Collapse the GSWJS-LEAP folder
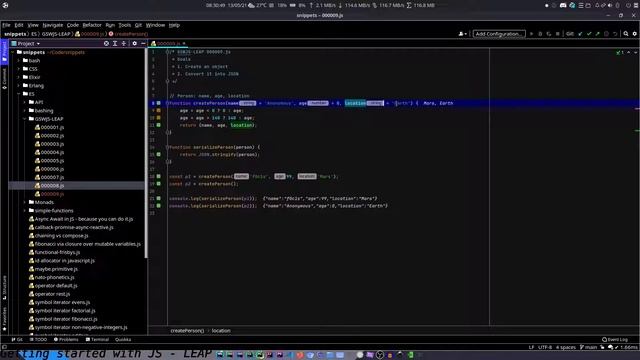Image resolution: width=640 pixels, height=360 pixels. (25, 119)
